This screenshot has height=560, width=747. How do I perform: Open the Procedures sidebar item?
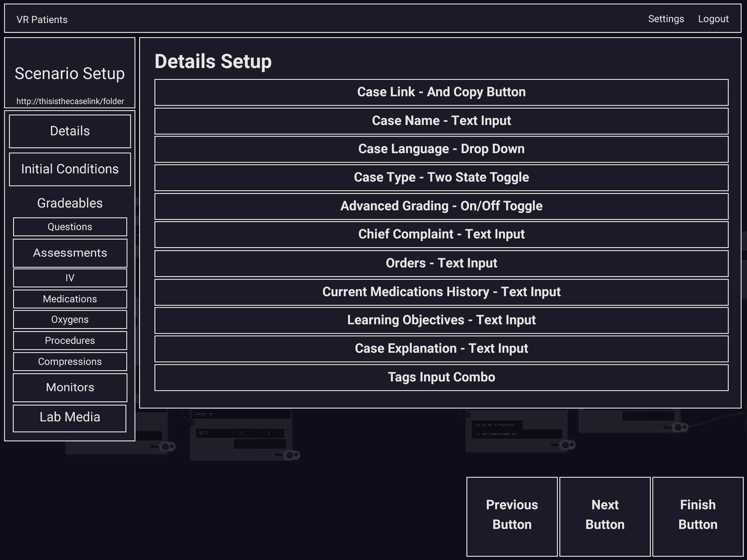click(x=70, y=340)
